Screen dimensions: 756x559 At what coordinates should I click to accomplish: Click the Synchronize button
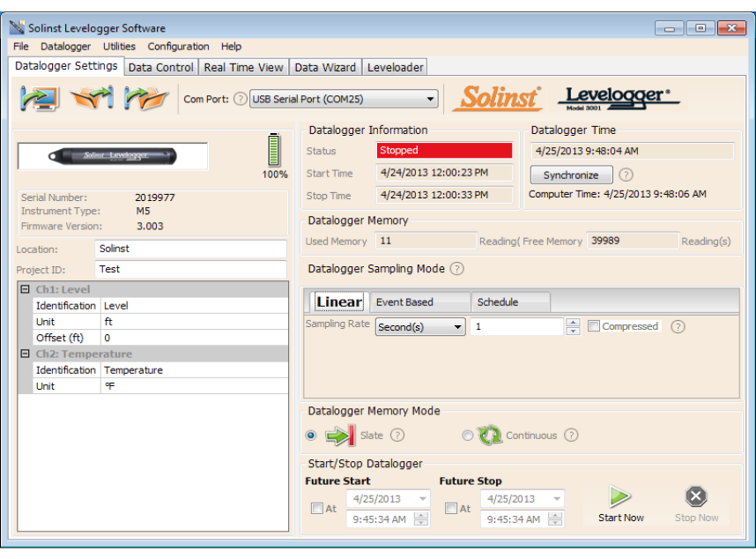coord(571,175)
